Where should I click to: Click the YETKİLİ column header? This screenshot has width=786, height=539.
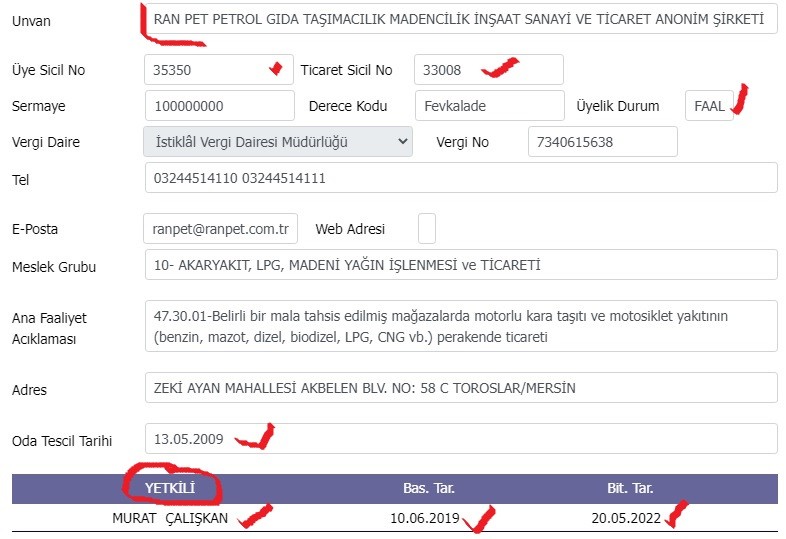point(170,488)
